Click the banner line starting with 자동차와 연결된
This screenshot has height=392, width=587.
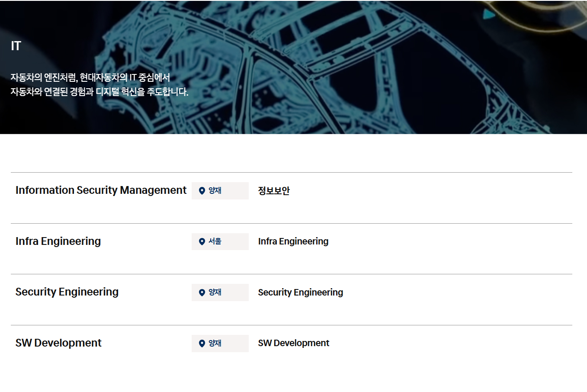point(99,92)
